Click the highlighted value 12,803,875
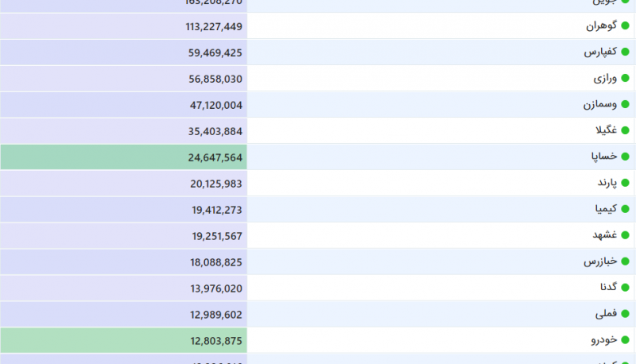 (216, 341)
